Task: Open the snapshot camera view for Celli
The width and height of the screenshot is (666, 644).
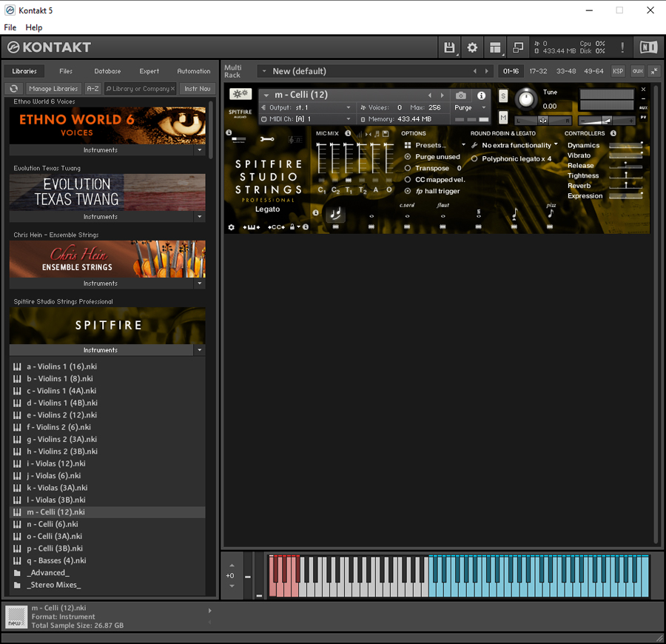Action: (x=460, y=95)
